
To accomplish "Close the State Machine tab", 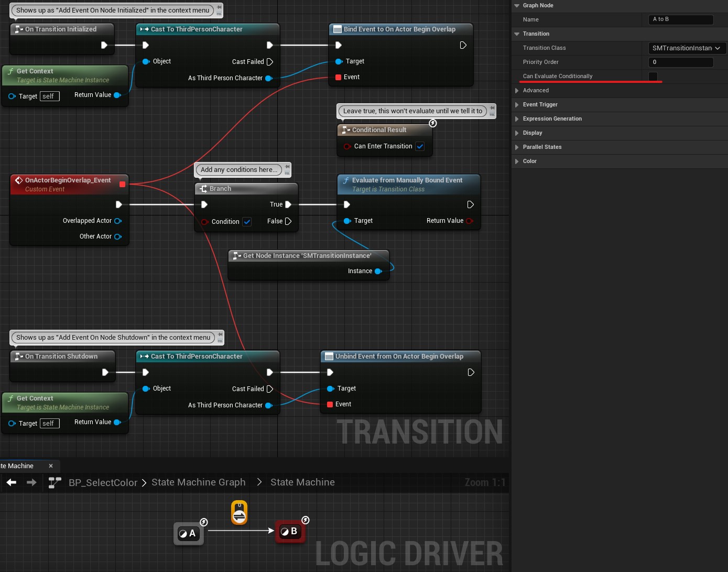I will [x=51, y=466].
